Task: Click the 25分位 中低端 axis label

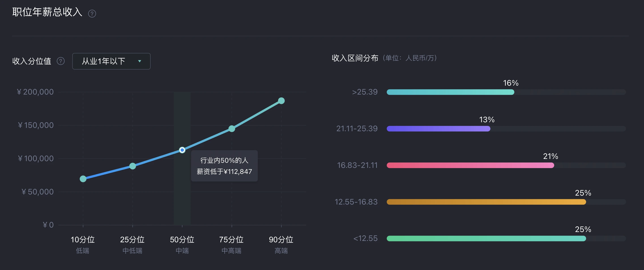Action: point(132,245)
